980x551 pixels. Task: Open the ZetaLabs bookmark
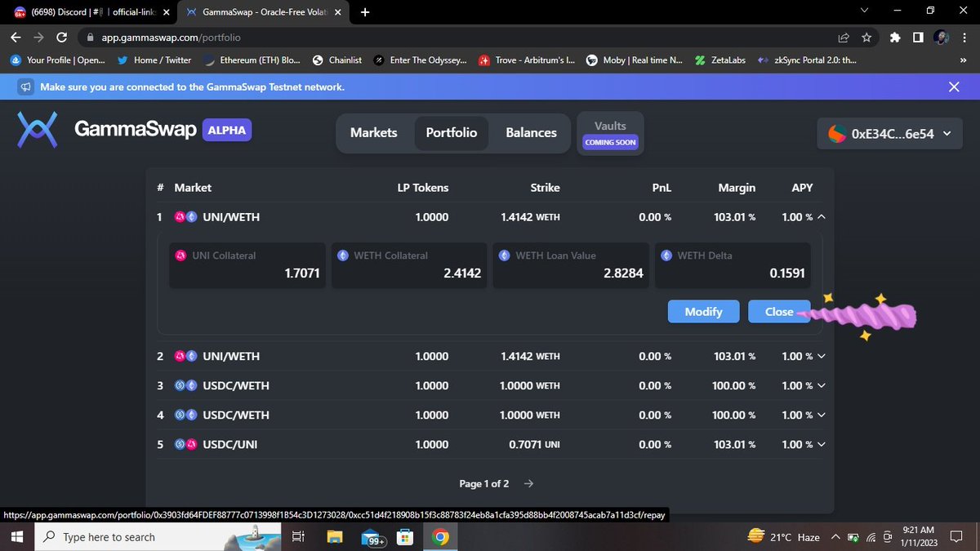(x=719, y=60)
